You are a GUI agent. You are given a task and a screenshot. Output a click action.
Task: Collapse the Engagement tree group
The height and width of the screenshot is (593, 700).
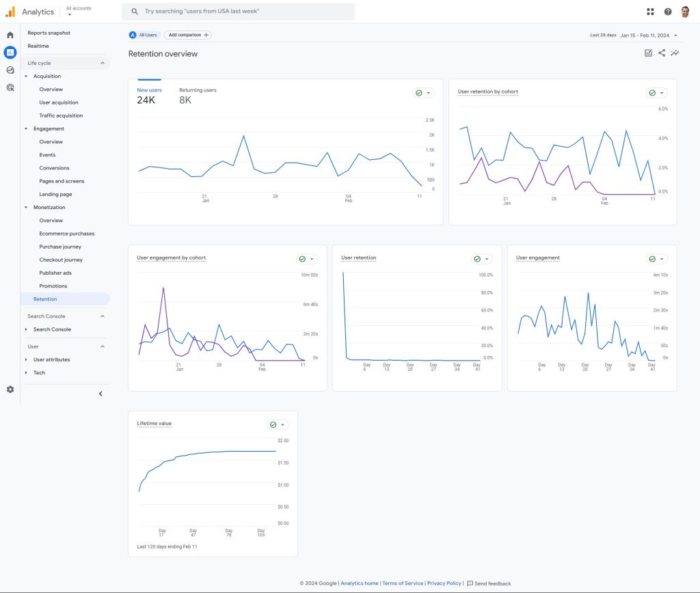click(26, 128)
